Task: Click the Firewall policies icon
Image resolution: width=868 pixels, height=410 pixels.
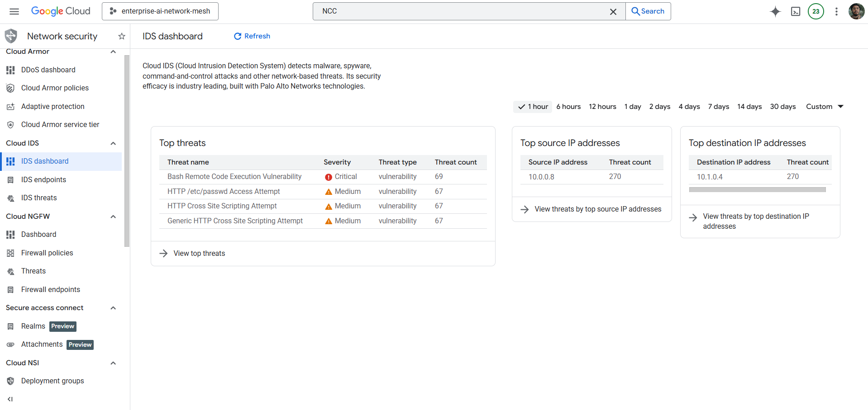Action: pyautogui.click(x=10, y=253)
